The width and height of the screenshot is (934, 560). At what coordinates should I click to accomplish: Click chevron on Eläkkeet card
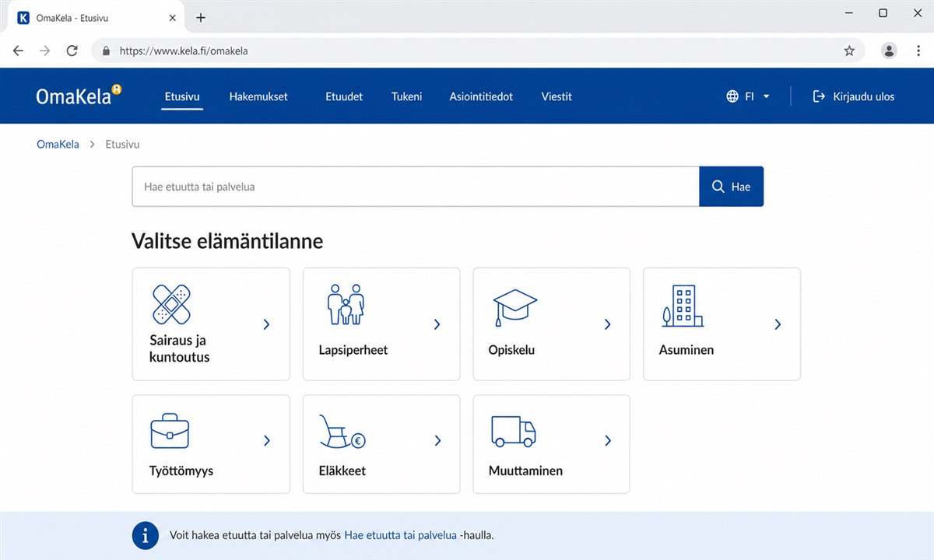click(x=437, y=440)
